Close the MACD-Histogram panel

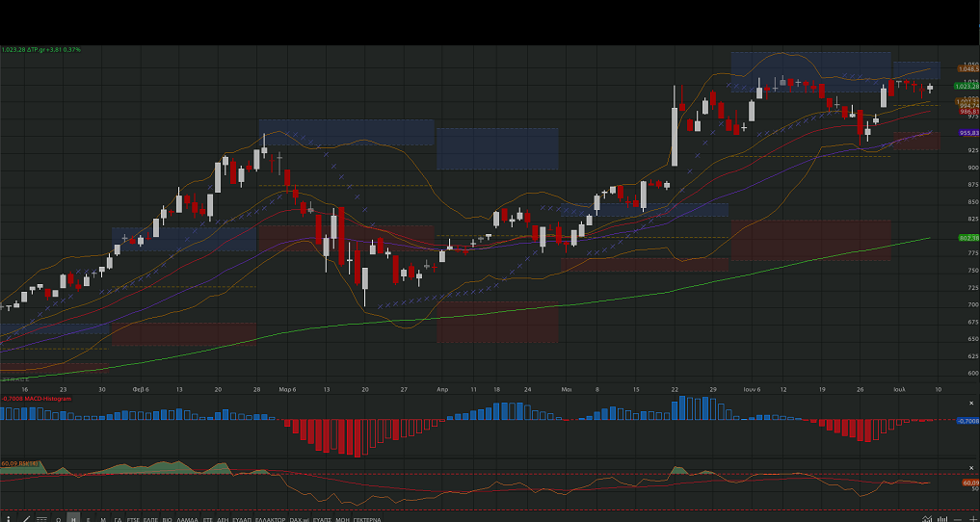pyautogui.click(x=972, y=404)
